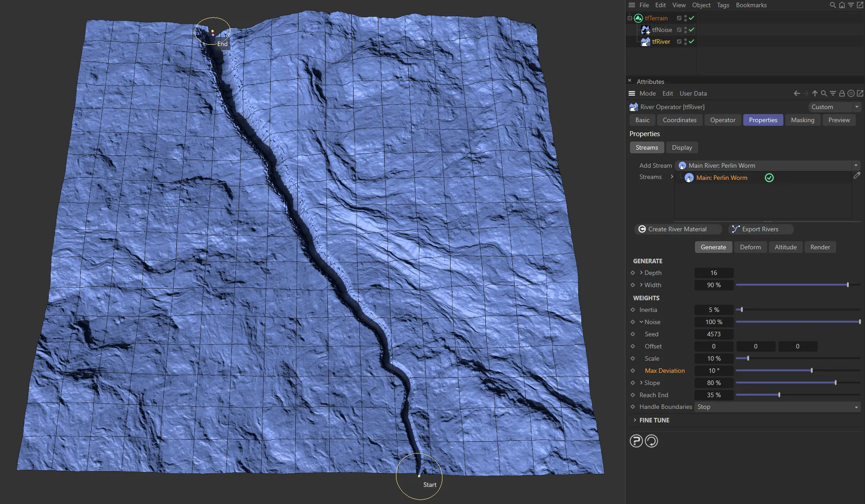Viewport: 865px width, 504px height.
Task: Click the lock icon in the Attributes toolbar
Action: click(x=842, y=93)
